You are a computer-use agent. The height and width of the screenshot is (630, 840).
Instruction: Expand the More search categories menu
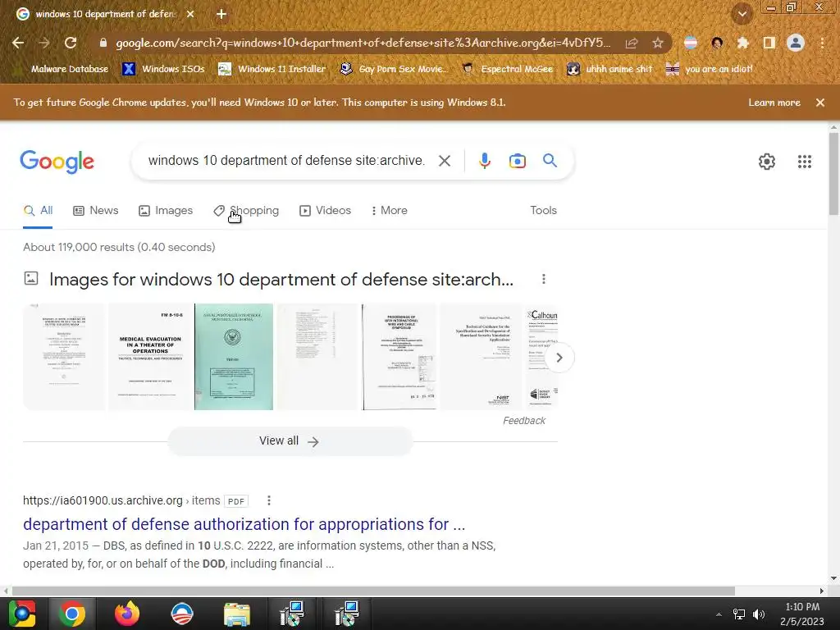389,211
